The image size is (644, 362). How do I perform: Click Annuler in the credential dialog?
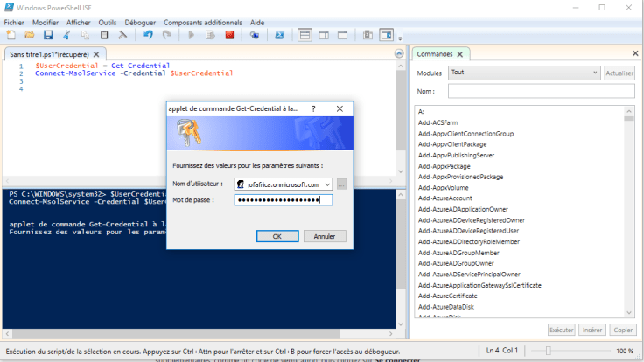click(x=325, y=236)
